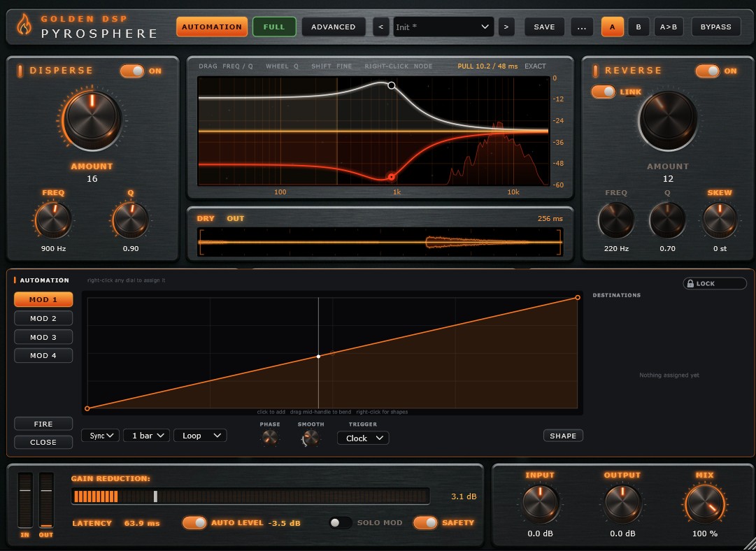
Task: Toggle AUTO LEVEL switch
Action: 194,522
